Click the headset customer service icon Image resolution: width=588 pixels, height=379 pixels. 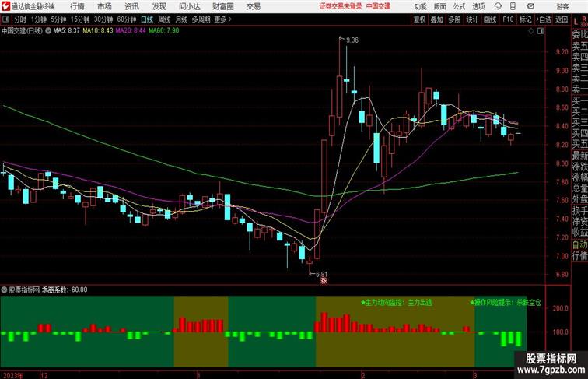498,6
